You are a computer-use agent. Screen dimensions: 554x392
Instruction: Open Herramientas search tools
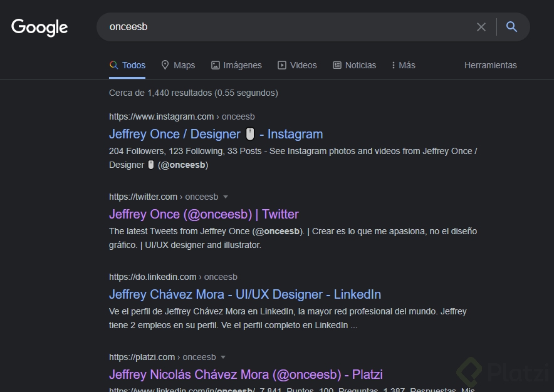click(491, 65)
